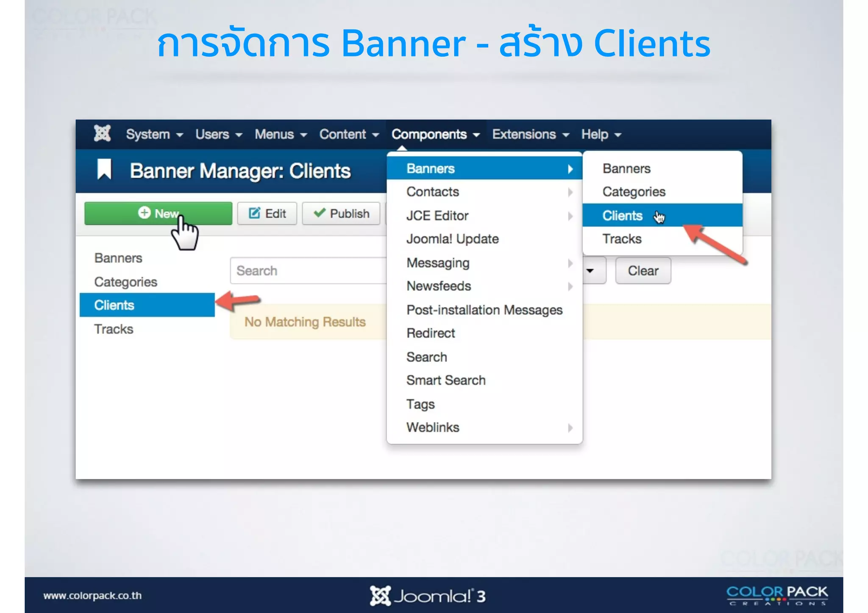Click the Joomla logo icon in the admin bar

(102, 134)
